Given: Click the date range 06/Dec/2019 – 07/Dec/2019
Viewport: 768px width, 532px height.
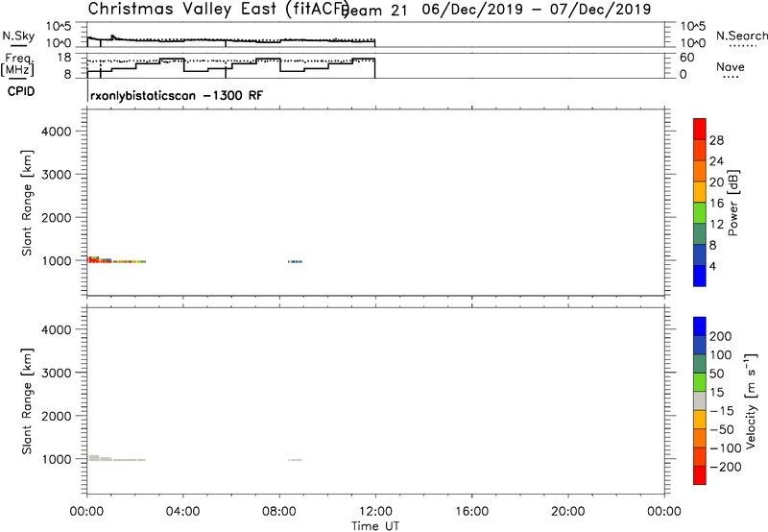Looking at the screenshot, I should [537, 10].
